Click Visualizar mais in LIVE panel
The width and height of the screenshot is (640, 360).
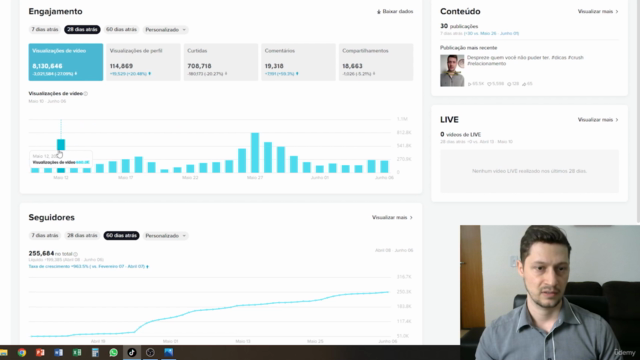[598, 120]
